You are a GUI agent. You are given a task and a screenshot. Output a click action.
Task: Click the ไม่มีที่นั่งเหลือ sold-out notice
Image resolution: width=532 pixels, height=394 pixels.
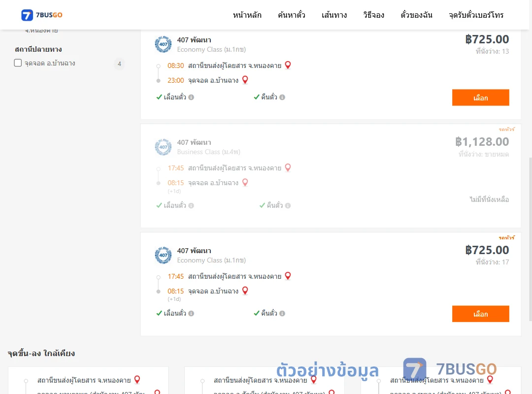pyautogui.click(x=489, y=199)
